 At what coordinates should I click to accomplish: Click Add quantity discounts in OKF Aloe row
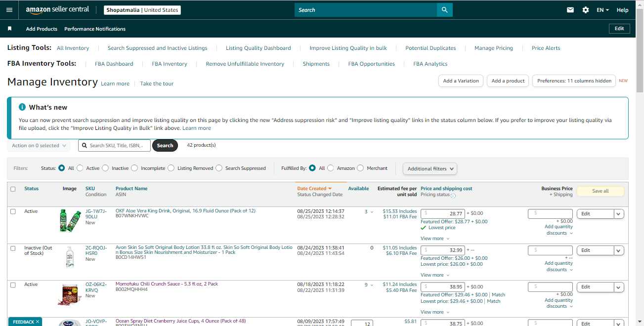click(x=559, y=230)
